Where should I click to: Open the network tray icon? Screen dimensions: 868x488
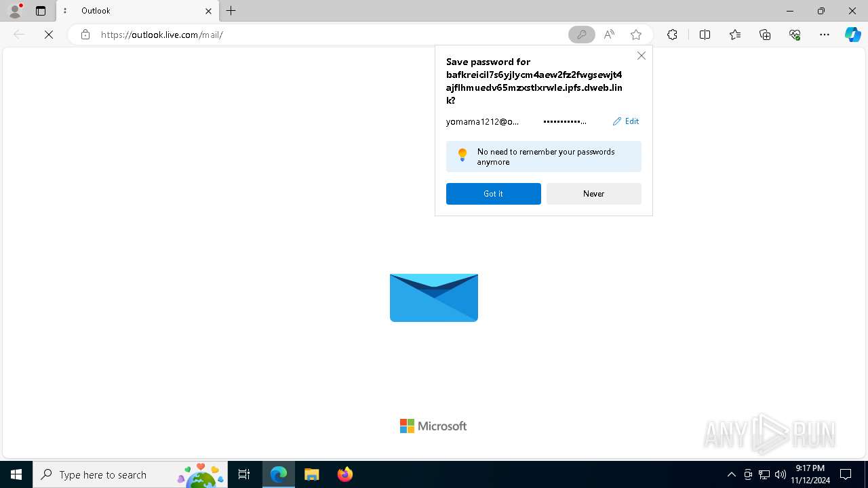(764, 474)
